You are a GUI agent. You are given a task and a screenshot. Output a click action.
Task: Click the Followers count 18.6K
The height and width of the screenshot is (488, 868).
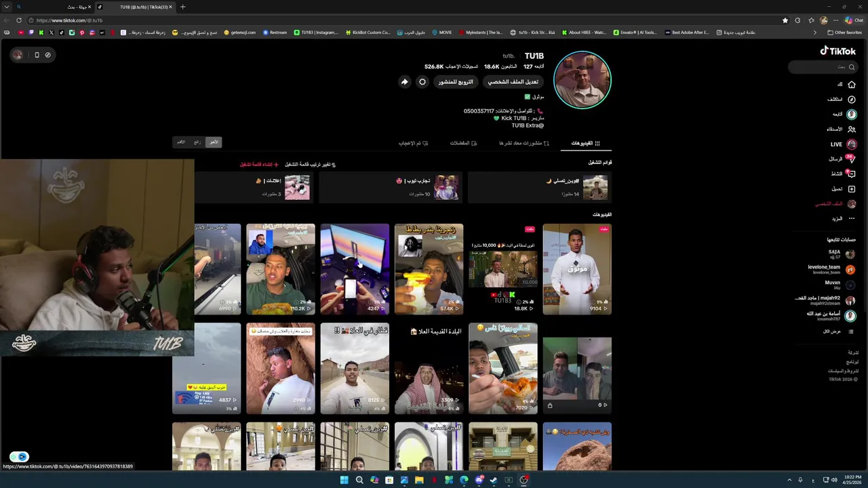pyautogui.click(x=500, y=66)
